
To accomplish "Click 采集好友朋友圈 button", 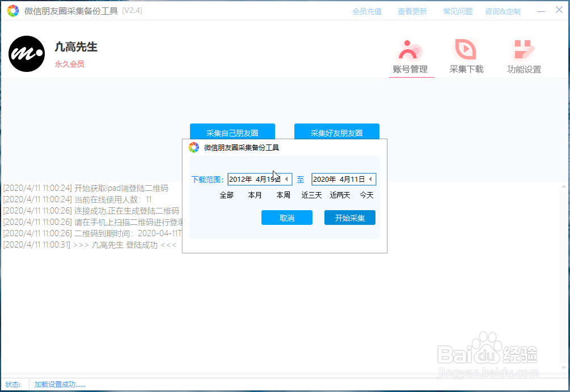I will [337, 132].
